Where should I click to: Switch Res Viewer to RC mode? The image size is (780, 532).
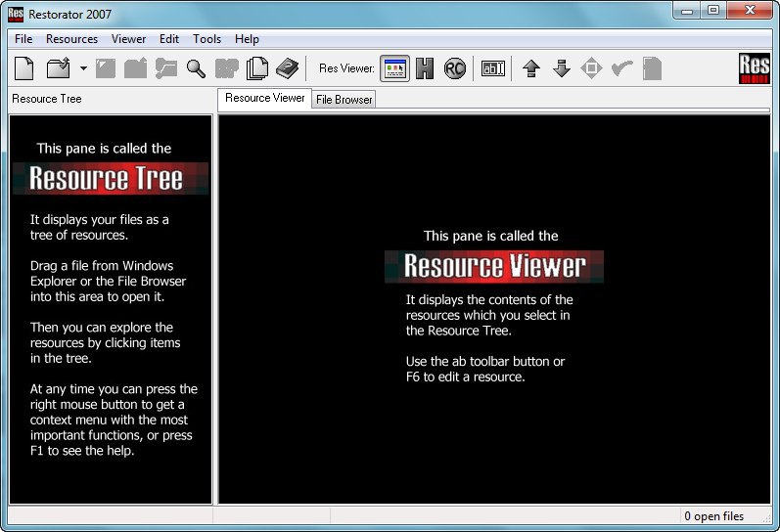pos(455,68)
